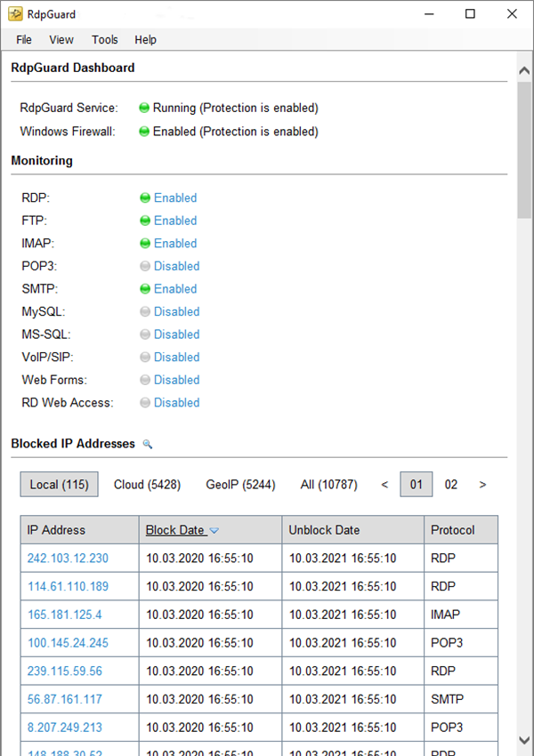
Task: Click the green status dot next to RDP
Action: 145,198
